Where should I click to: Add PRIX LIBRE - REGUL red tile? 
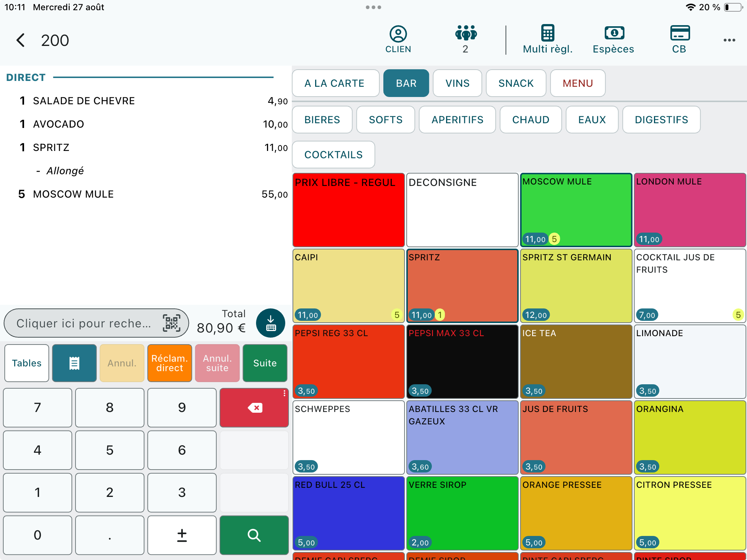click(x=349, y=210)
